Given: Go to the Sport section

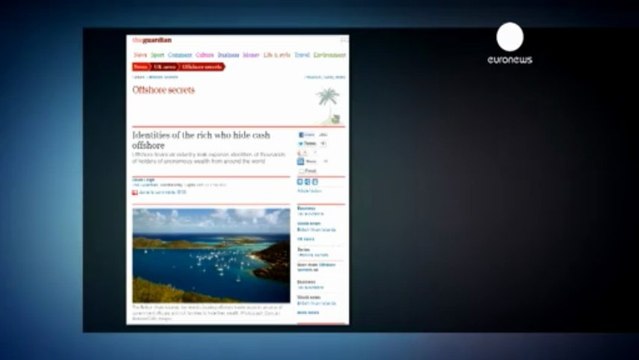Looking at the screenshot, I should point(157,55).
